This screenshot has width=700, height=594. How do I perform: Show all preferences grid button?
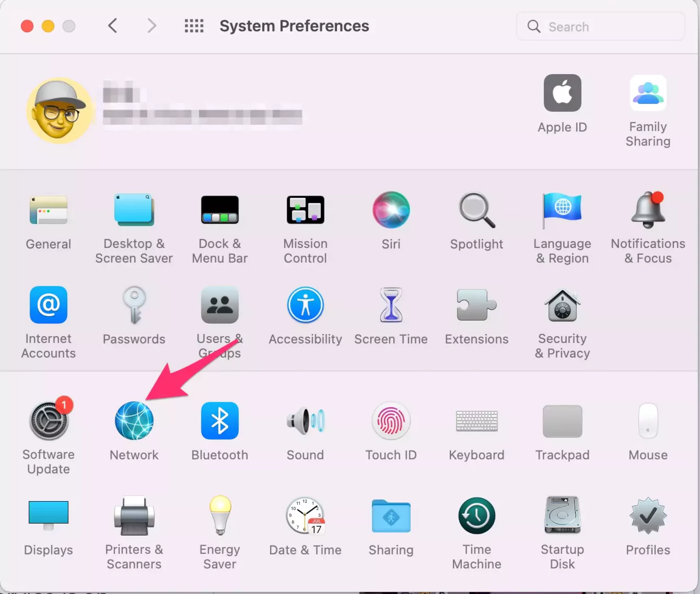pos(194,26)
